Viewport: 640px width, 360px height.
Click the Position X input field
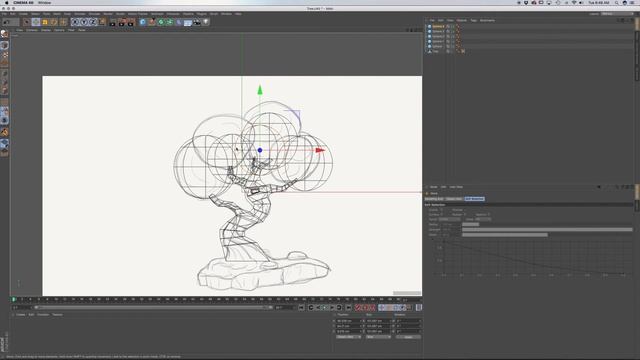point(349,321)
